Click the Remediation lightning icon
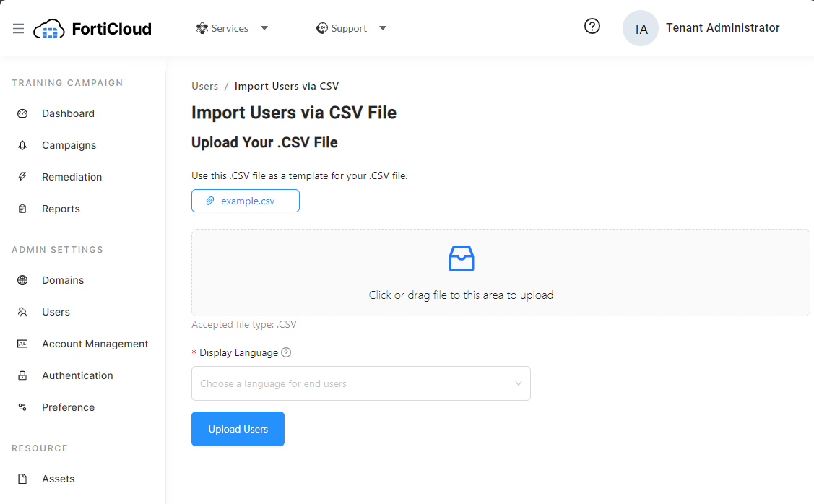814x504 pixels. (21, 177)
